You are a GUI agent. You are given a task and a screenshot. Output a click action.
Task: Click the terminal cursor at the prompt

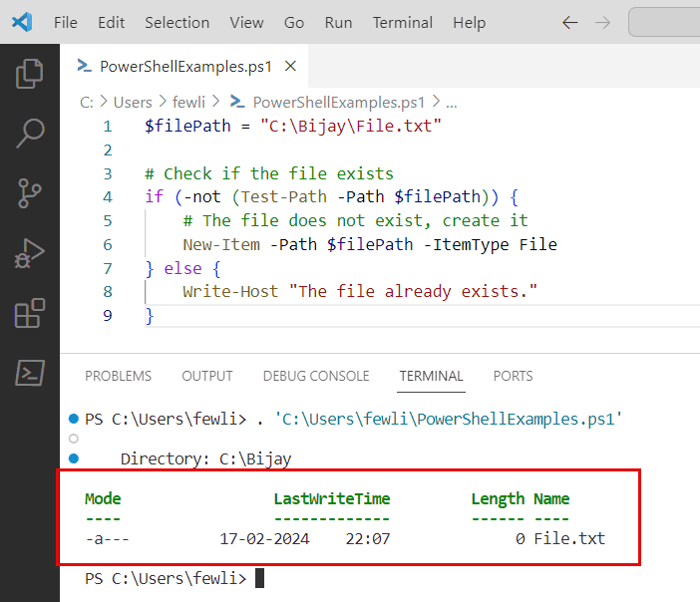[259, 578]
